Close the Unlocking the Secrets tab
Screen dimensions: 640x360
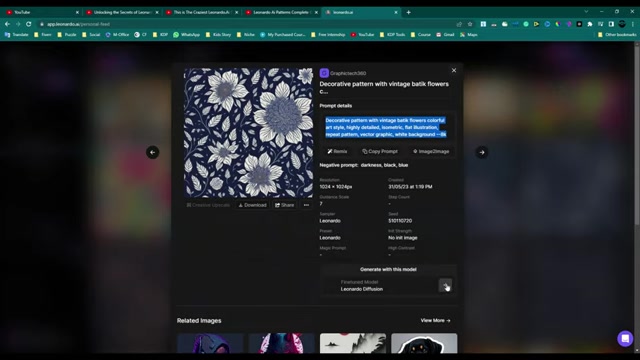[157, 12]
